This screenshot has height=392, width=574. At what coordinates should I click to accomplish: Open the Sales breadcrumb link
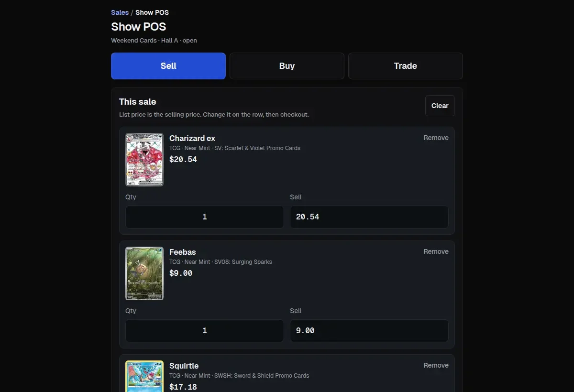pos(120,12)
